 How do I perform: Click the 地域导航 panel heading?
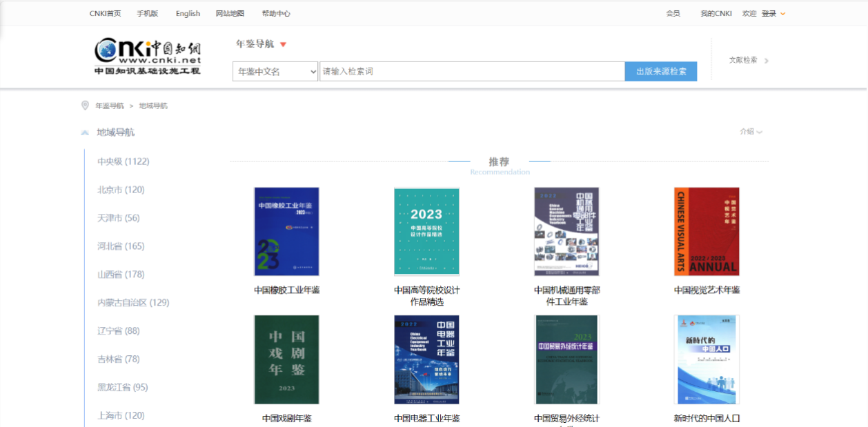pos(116,132)
